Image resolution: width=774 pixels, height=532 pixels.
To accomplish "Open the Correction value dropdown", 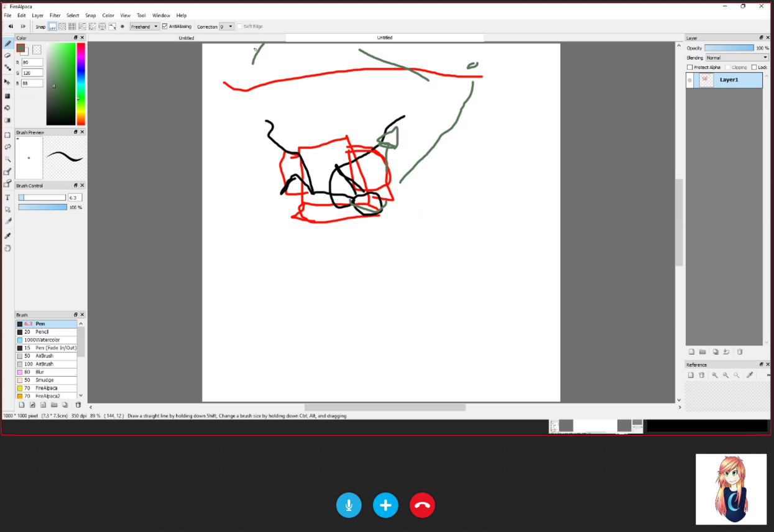I will pyautogui.click(x=226, y=27).
